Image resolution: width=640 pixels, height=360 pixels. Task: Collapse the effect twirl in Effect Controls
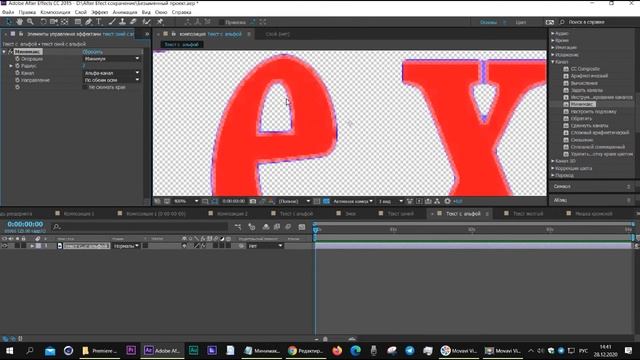pyautogui.click(x=4, y=52)
